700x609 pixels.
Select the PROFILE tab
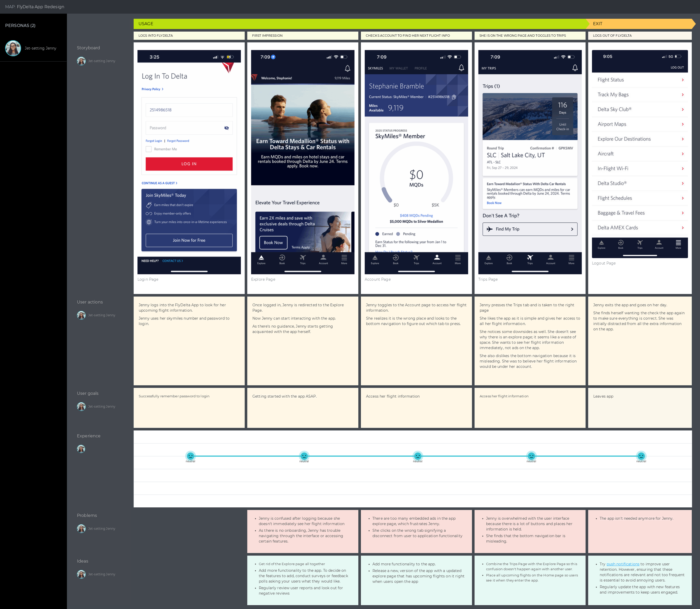420,68
